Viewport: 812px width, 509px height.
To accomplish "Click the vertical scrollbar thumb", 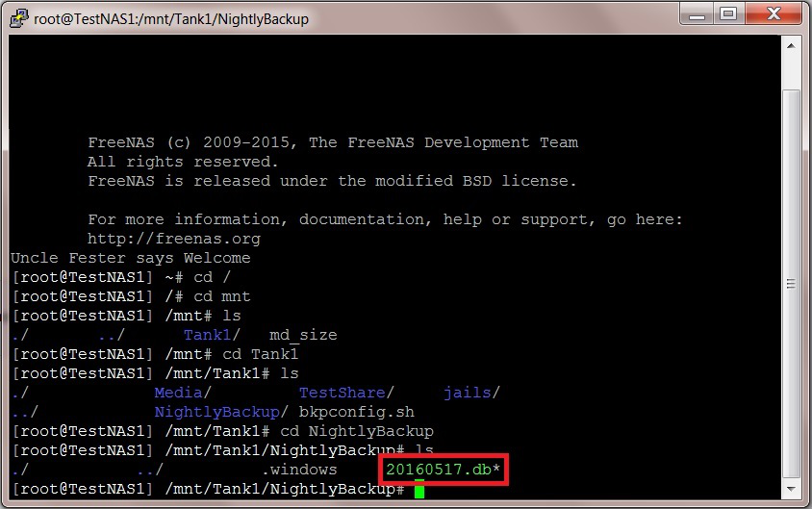I will pos(791,284).
